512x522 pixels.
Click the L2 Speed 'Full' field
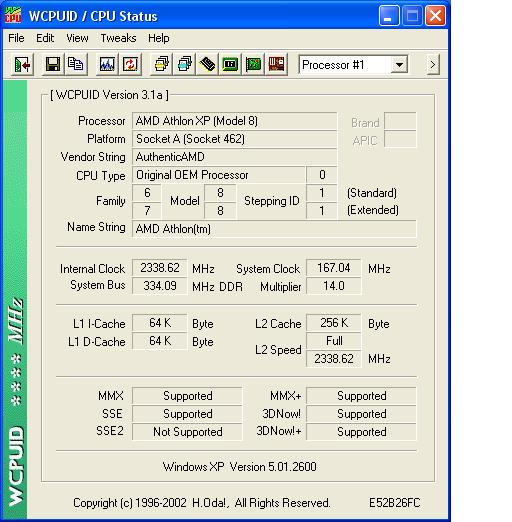click(x=333, y=341)
